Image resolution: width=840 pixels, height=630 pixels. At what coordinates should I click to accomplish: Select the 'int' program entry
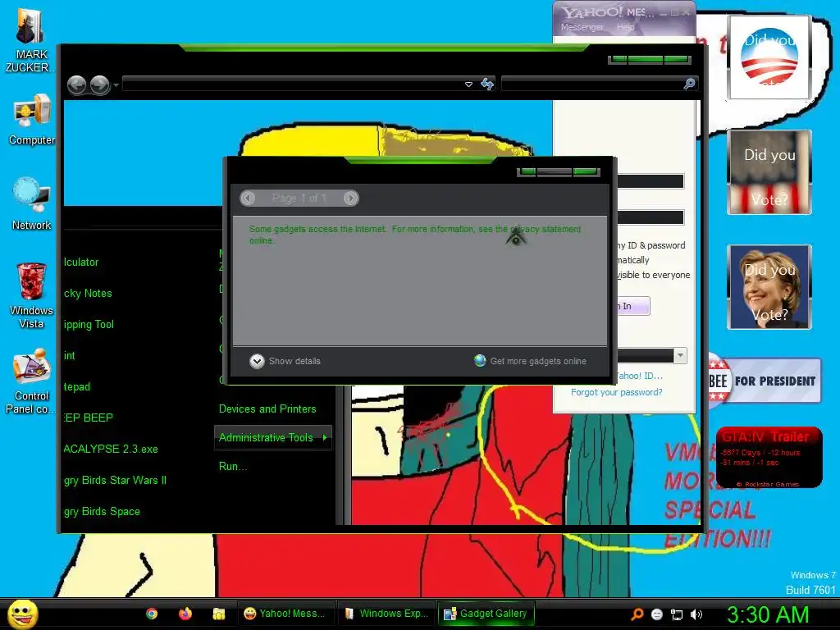(70, 355)
